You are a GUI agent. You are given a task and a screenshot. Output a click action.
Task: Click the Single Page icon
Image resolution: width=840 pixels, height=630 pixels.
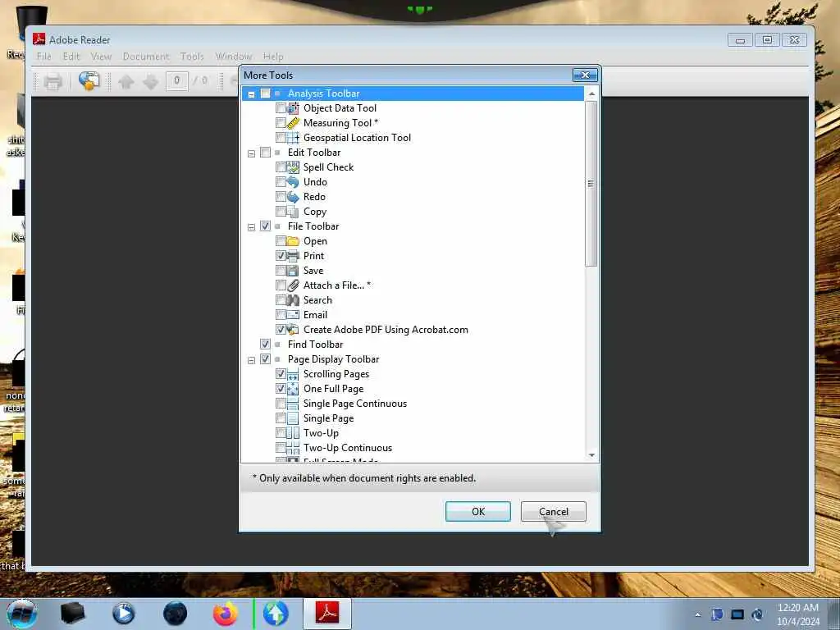tap(293, 418)
